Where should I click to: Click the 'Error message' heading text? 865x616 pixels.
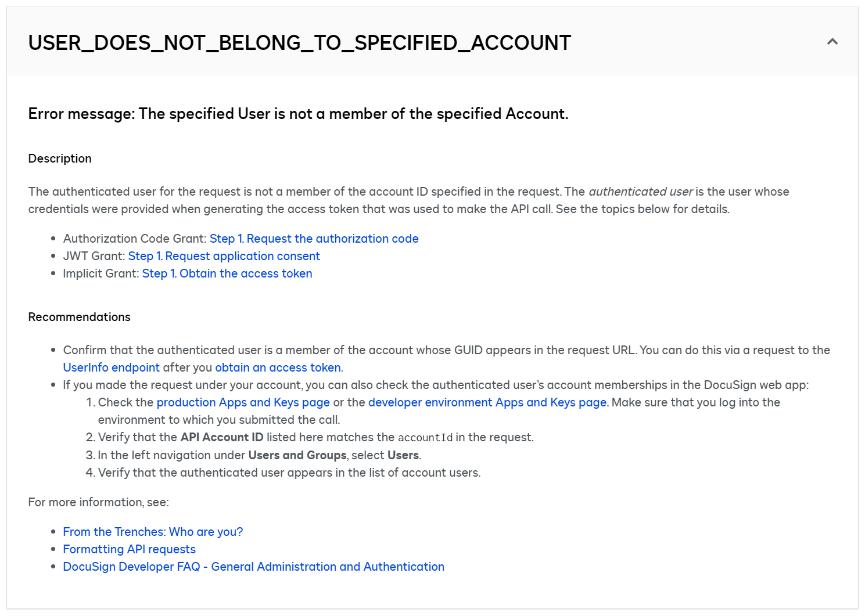coord(298,114)
